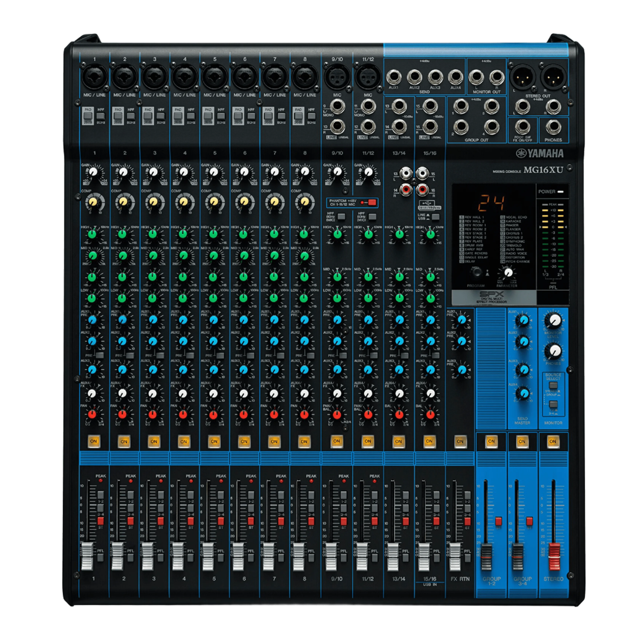Toggle the channel 5 ON button
This screenshot has height=644, width=644.
[214, 441]
